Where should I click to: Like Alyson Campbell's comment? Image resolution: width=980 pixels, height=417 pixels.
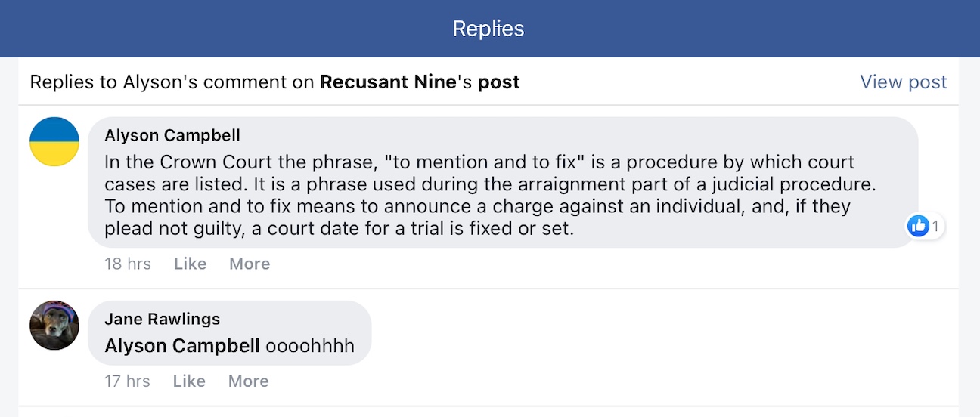coord(190,264)
